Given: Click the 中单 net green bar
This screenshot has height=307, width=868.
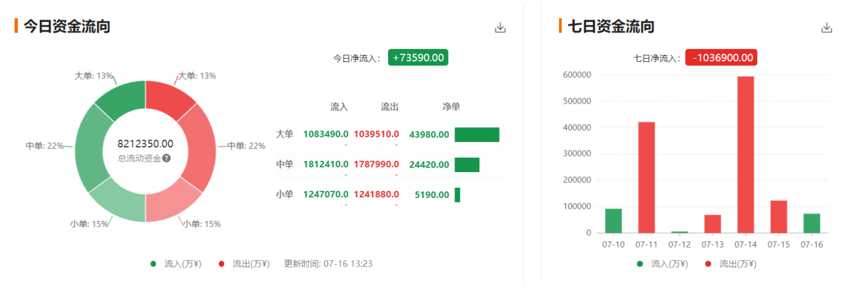Looking at the screenshot, I should pos(467,164).
